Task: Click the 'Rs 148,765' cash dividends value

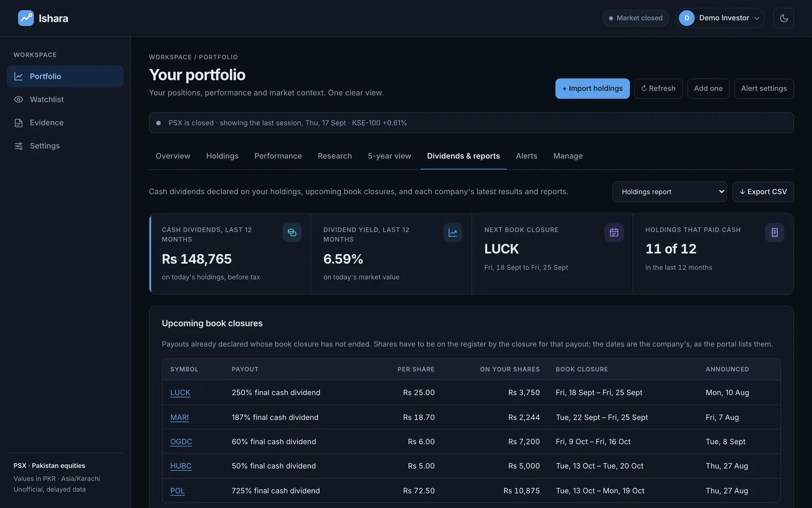Action: (197, 259)
